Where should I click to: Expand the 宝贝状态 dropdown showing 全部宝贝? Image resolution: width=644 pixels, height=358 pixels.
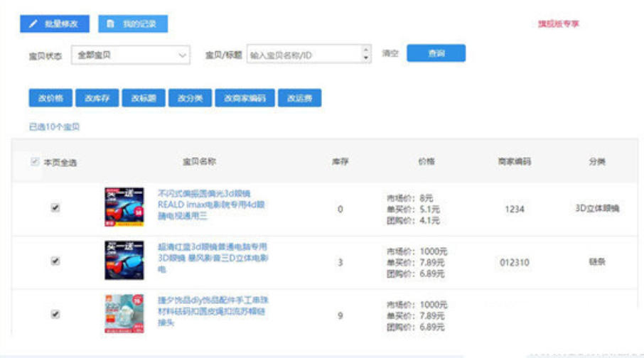(130, 55)
